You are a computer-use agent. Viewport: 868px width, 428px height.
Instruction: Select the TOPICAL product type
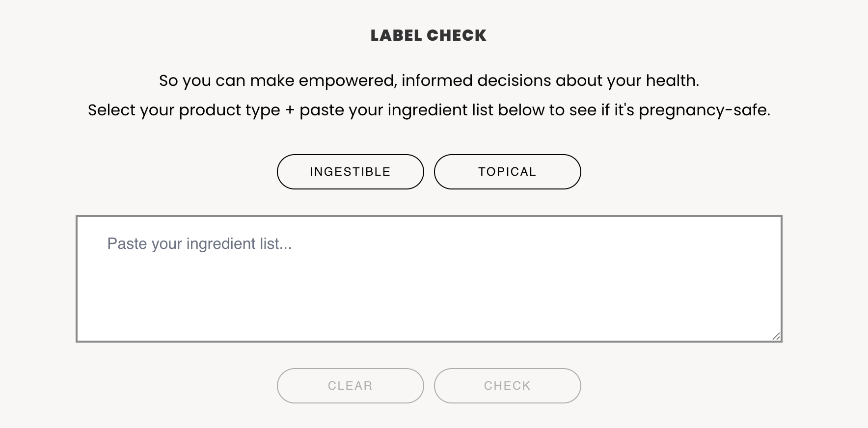click(x=507, y=172)
